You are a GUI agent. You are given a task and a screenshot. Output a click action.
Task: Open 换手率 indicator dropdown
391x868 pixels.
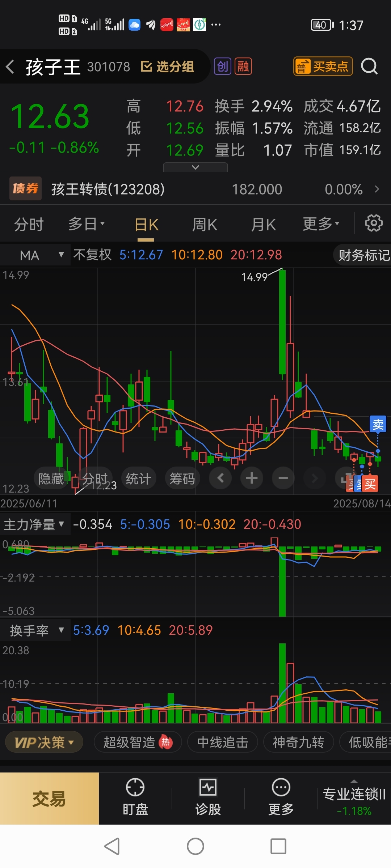[x=35, y=630]
